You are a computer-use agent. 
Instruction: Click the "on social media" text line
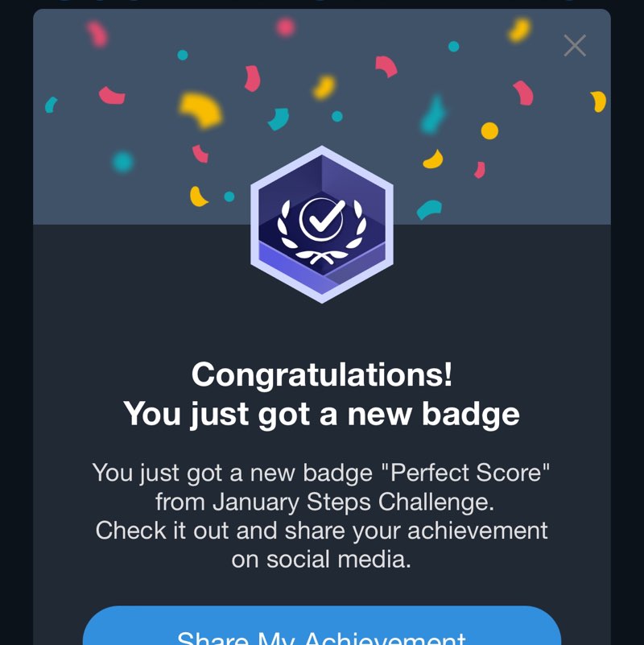point(322,559)
